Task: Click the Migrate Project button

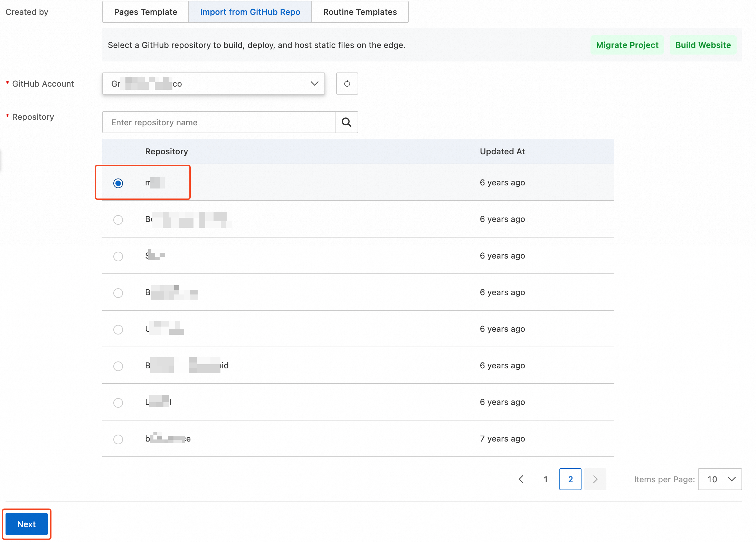Action: [627, 45]
